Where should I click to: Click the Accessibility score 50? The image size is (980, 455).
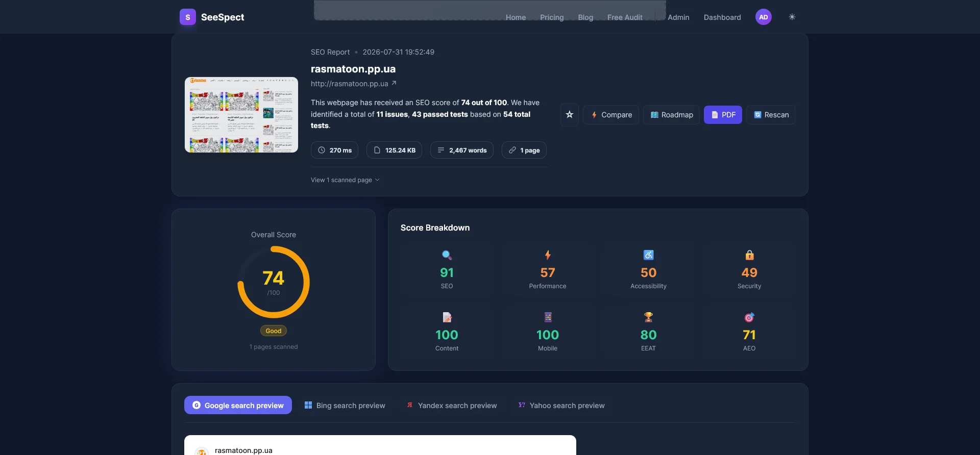[x=648, y=273]
